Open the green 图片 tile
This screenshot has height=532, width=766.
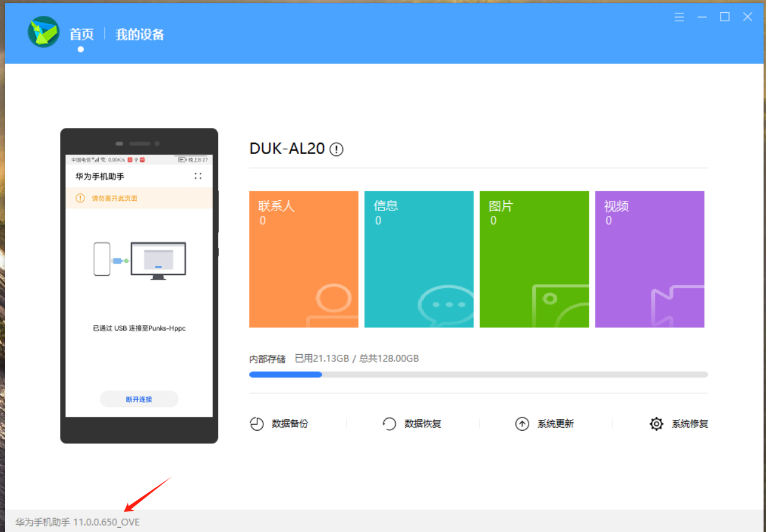pos(534,259)
